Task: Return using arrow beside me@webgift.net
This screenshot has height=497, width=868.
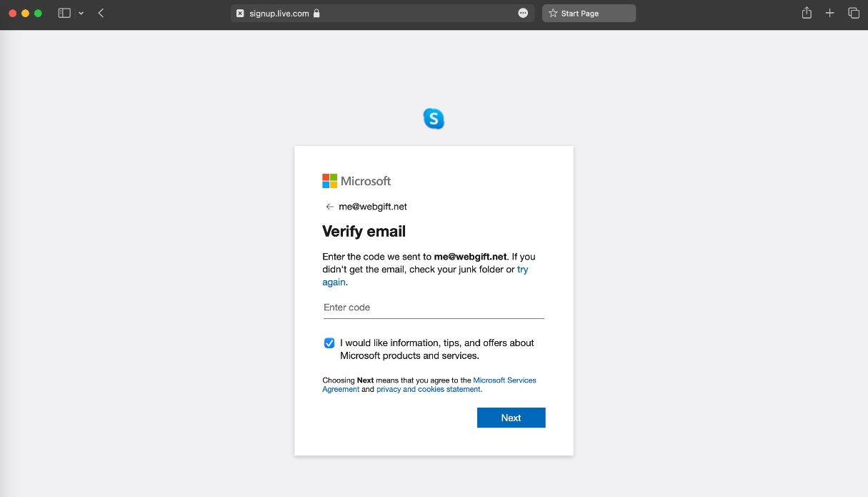Action: click(x=329, y=207)
